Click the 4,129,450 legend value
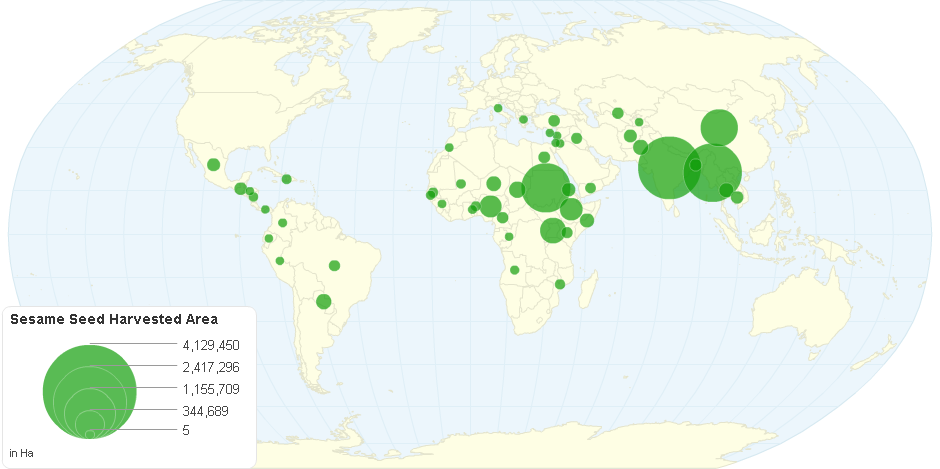This screenshot has width=940, height=469. coord(212,345)
